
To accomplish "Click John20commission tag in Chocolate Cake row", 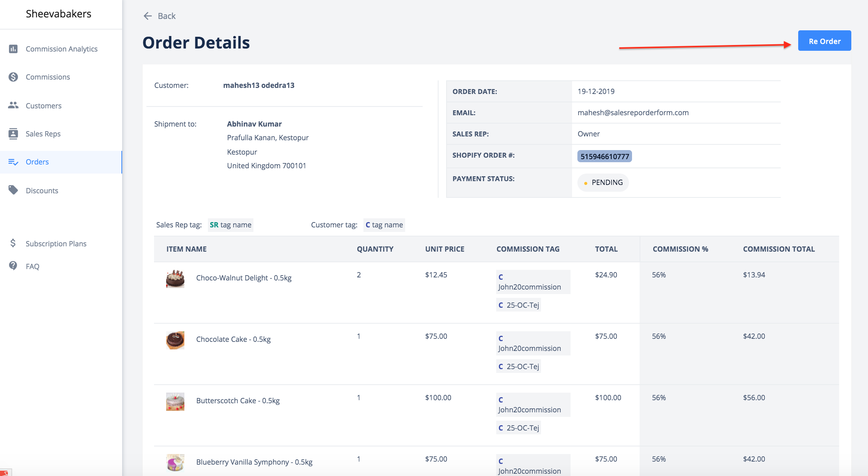I will pos(533,343).
